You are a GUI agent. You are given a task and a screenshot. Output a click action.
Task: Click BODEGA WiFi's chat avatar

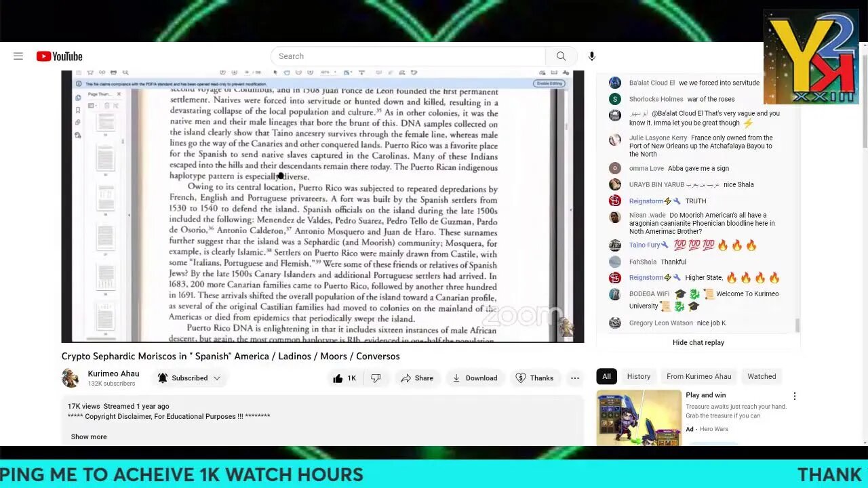pyautogui.click(x=615, y=294)
